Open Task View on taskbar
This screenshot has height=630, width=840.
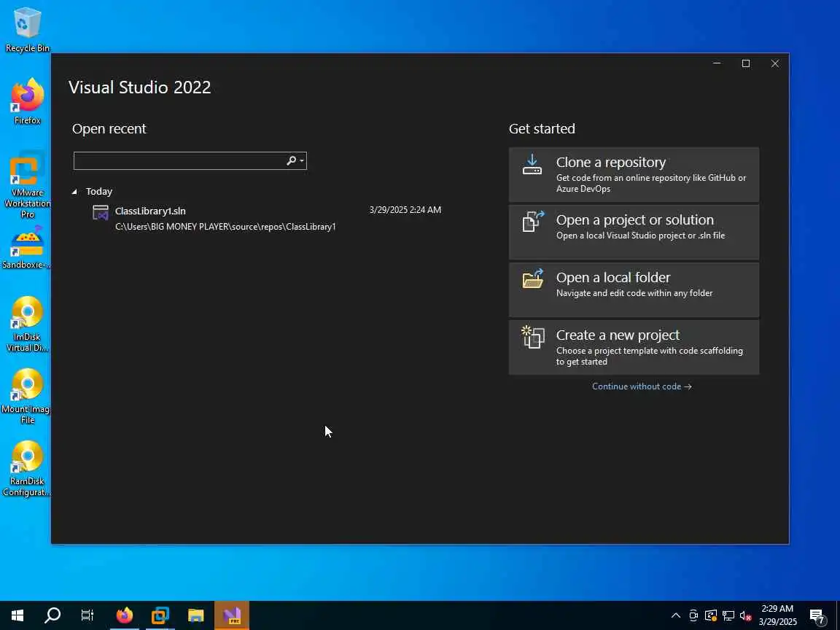[x=87, y=615]
